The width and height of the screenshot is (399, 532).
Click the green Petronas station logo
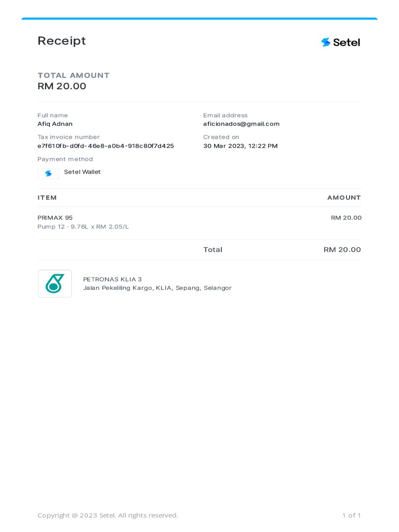(x=55, y=284)
